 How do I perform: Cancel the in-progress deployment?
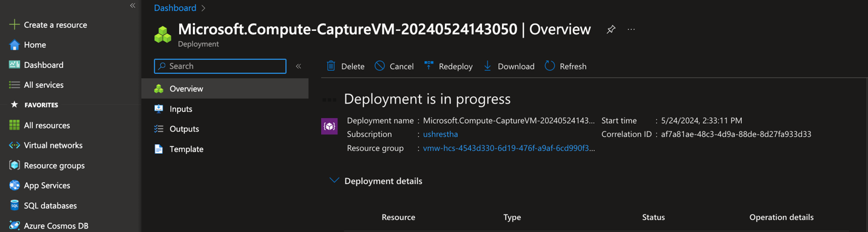(394, 66)
